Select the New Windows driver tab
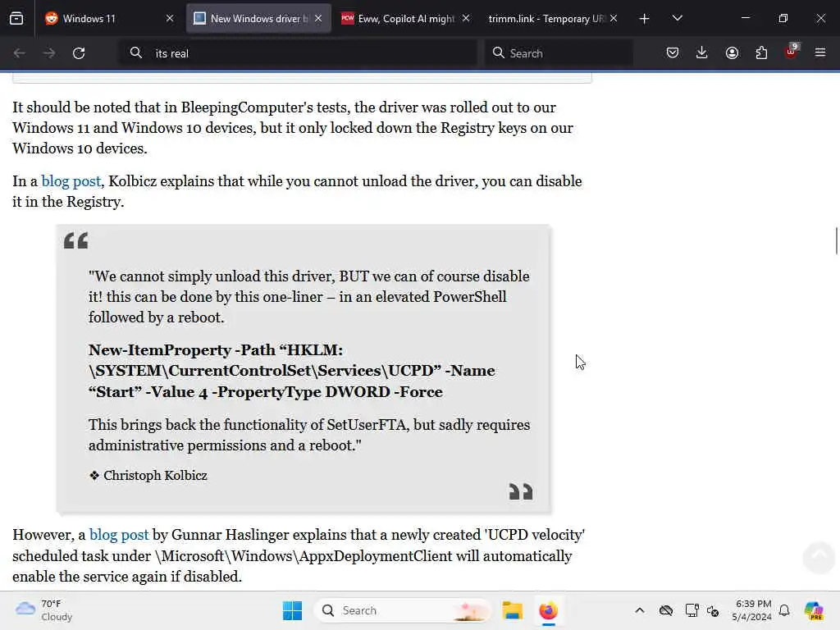840x630 pixels. coord(258,19)
